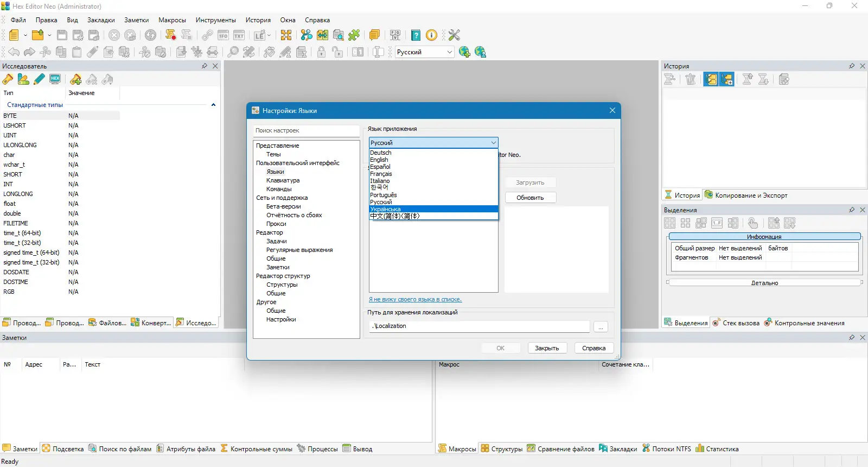
Task: Toggle pin on Выделения panel
Action: tap(852, 210)
